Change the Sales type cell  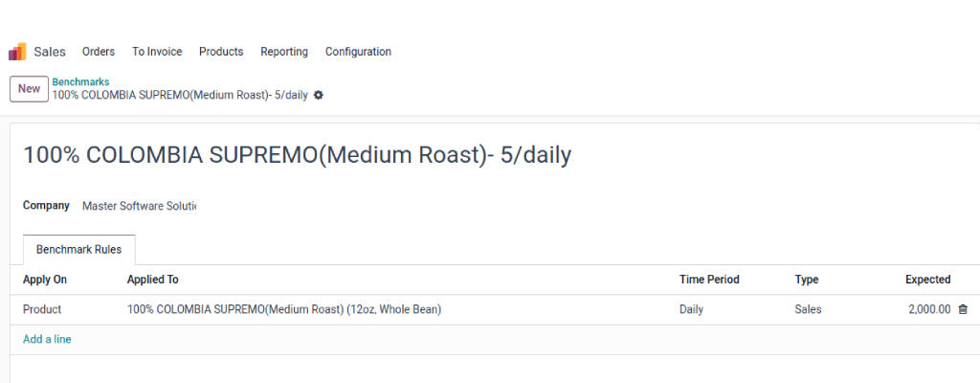[808, 309]
